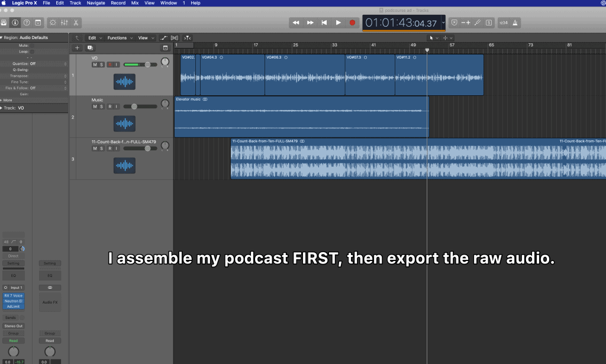
Task: Toggle record enable on VO track
Action: pos(110,65)
